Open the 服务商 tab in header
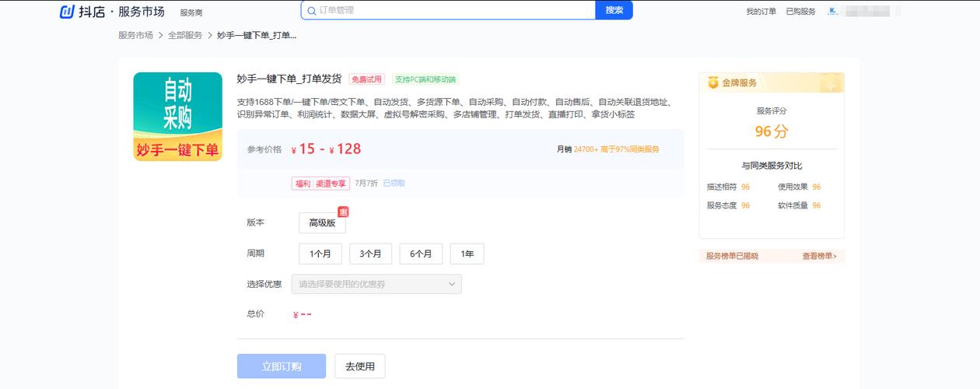Screen dimensions: 980x389 (x=191, y=12)
